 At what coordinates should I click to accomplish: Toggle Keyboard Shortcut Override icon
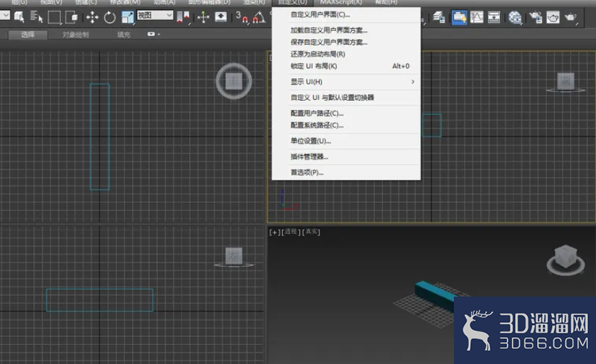coord(221,17)
